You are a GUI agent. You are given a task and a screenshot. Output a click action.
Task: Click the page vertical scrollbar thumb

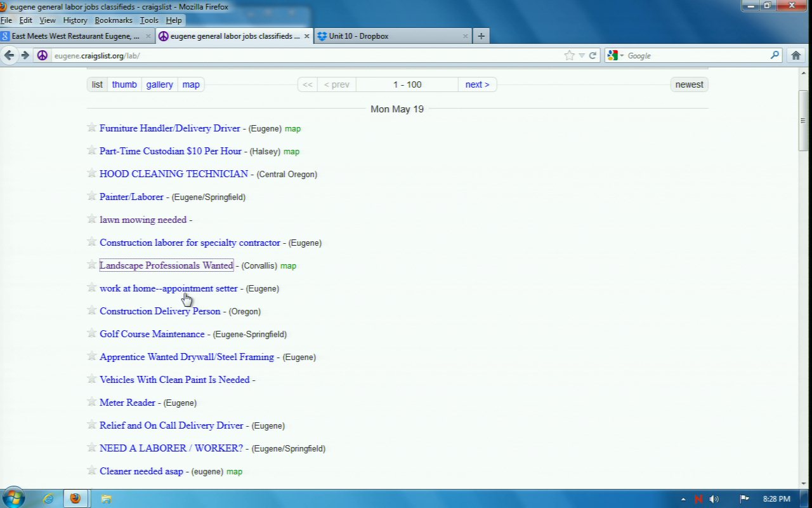pos(803,121)
